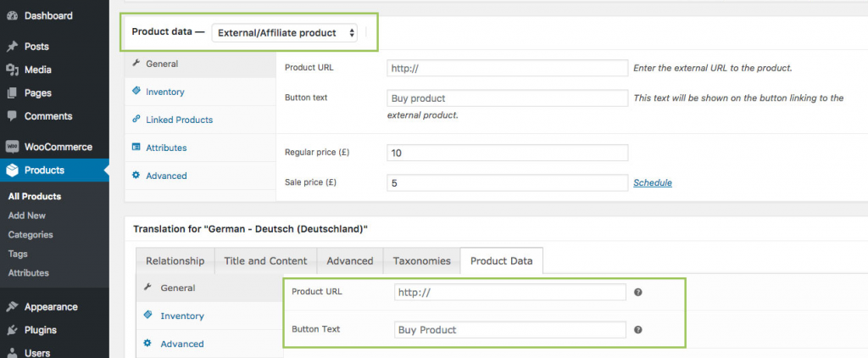Select Attributes in Product data panel

click(x=165, y=148)
